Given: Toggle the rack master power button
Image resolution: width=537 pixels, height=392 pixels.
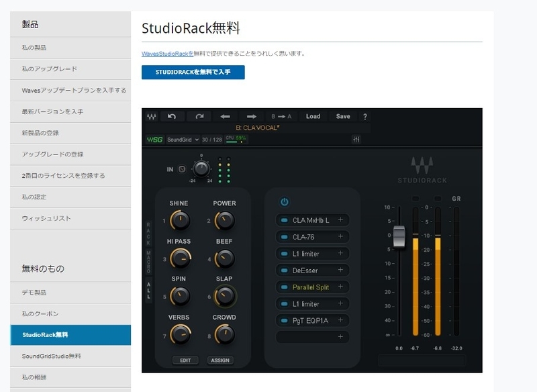Looking at the screenshot, I should point(284,201).
